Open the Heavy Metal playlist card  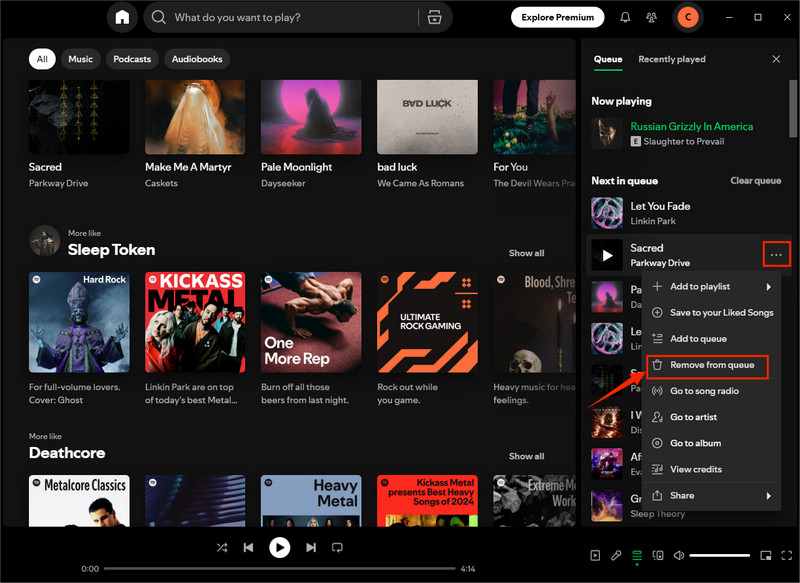pyautogui.click(x=311, y=501)
